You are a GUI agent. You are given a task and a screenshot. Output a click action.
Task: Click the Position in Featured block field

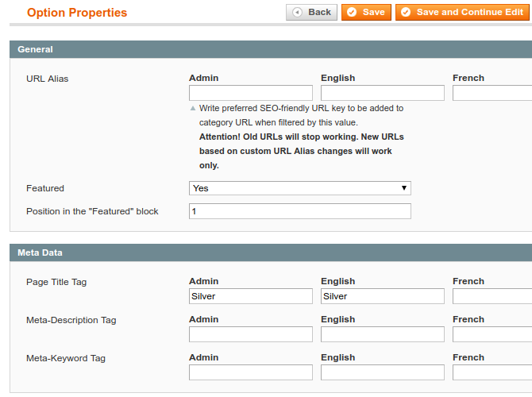pos(299,211)
